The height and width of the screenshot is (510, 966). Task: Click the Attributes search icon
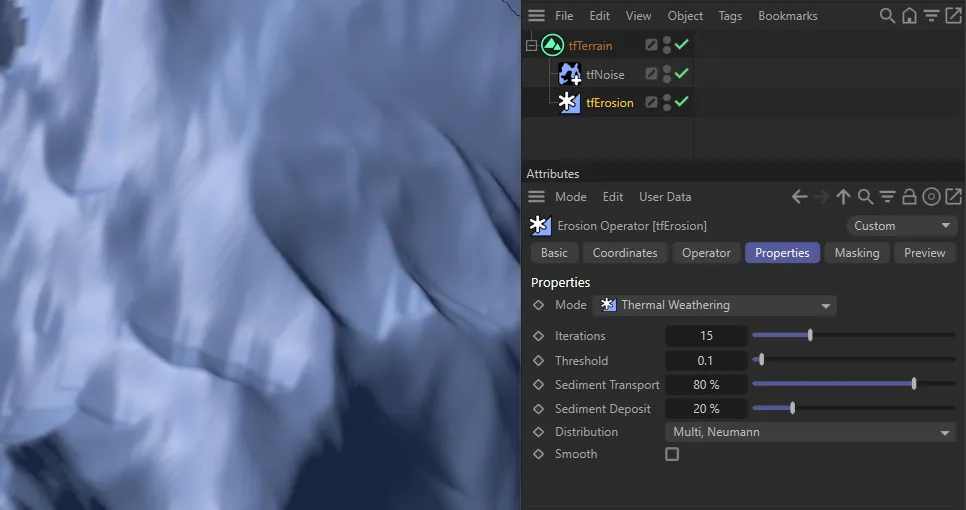[865, 197]
